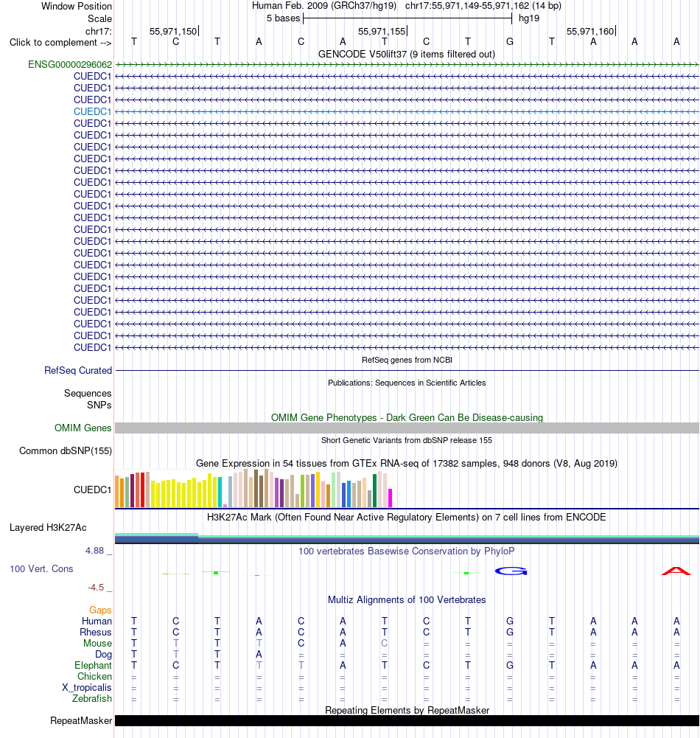700x738 pixels.
Task: Click the base G in reference sequence row
Action: tap(510, 42)
